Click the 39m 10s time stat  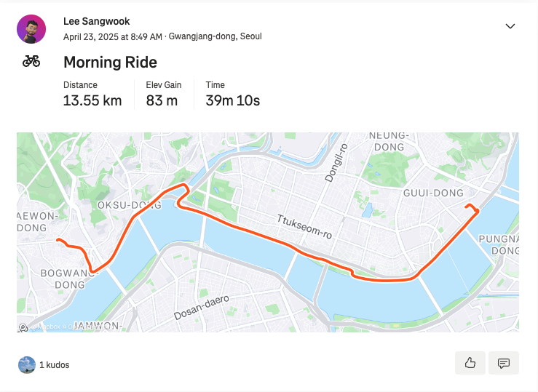[x=233, y=100]
